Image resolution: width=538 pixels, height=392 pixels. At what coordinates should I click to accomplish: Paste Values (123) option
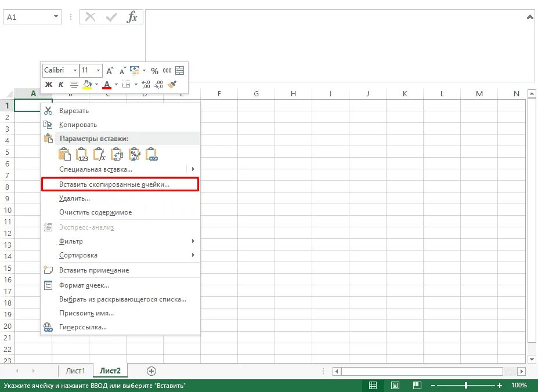tap(82, 154)
